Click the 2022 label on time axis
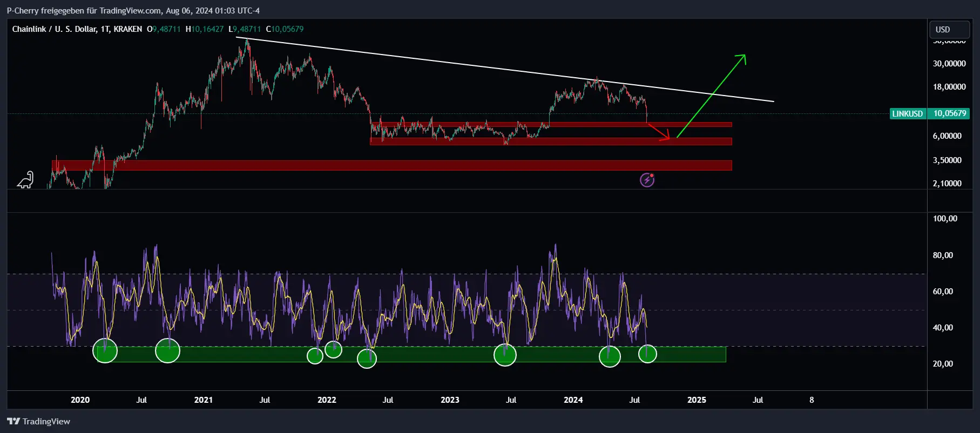The height and width of the screenshot is (433, 980). pos(327,400)
